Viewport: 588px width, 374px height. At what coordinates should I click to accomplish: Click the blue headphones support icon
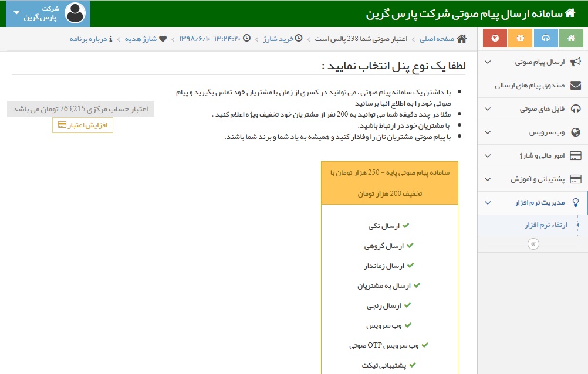[545, 37]
